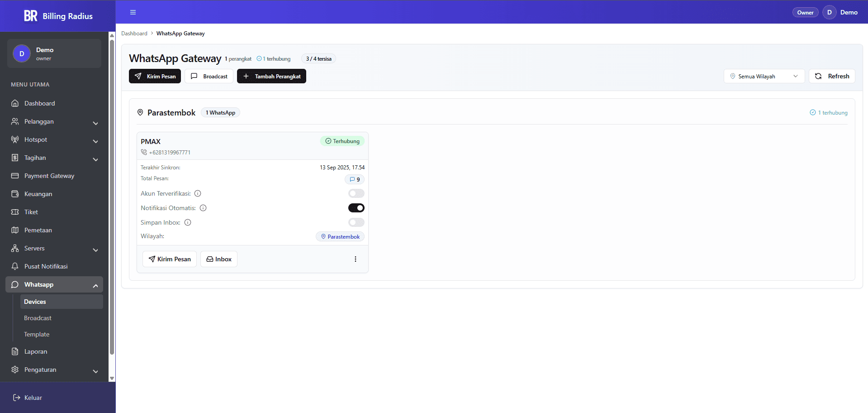Toggle the hamburger sidebar menu icon
Screen dimensions: 868x413
[133, 12]
